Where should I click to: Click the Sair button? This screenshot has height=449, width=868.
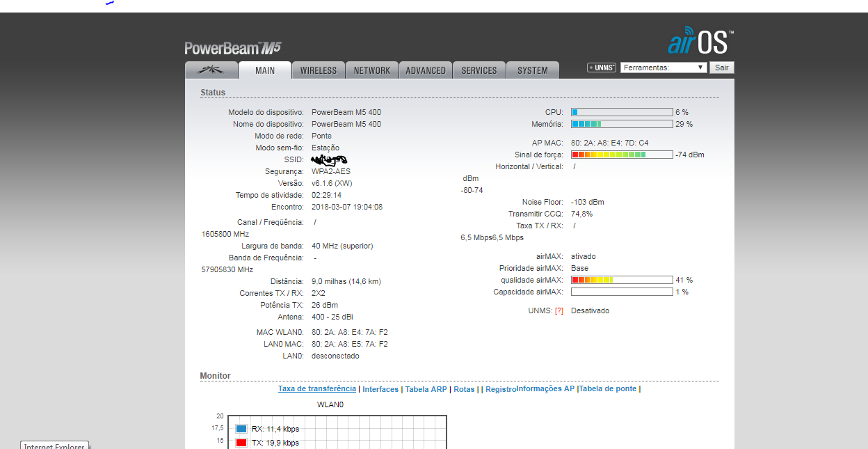722,68
